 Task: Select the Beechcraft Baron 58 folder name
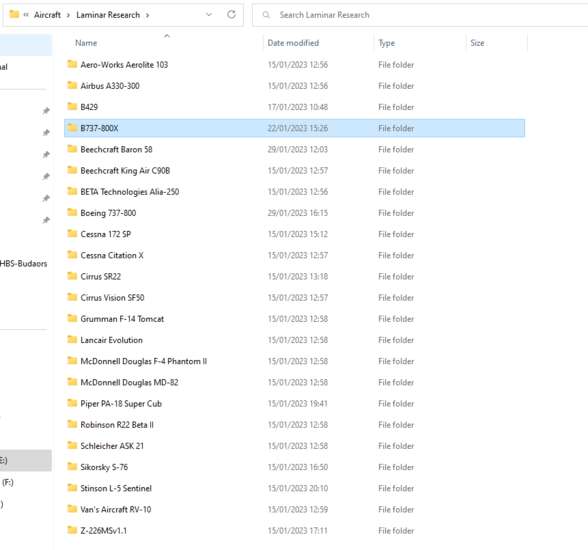tap(116, 149)
